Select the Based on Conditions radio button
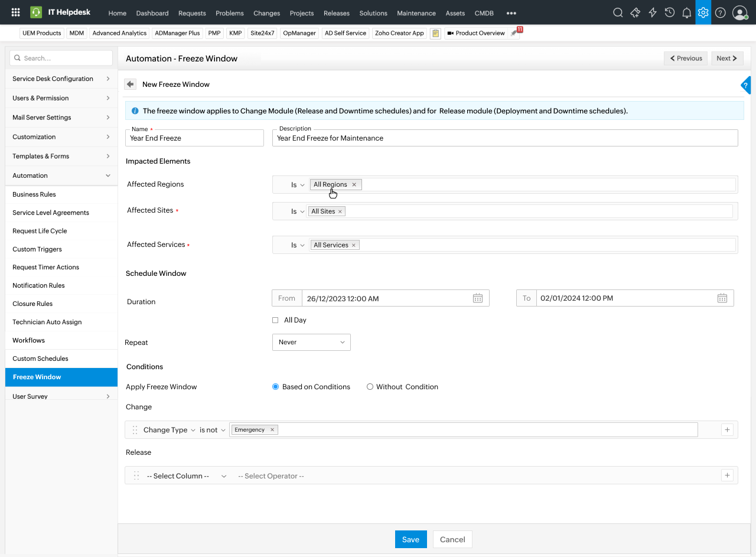This screenshot has width=756, height=557. click(275, 386)
